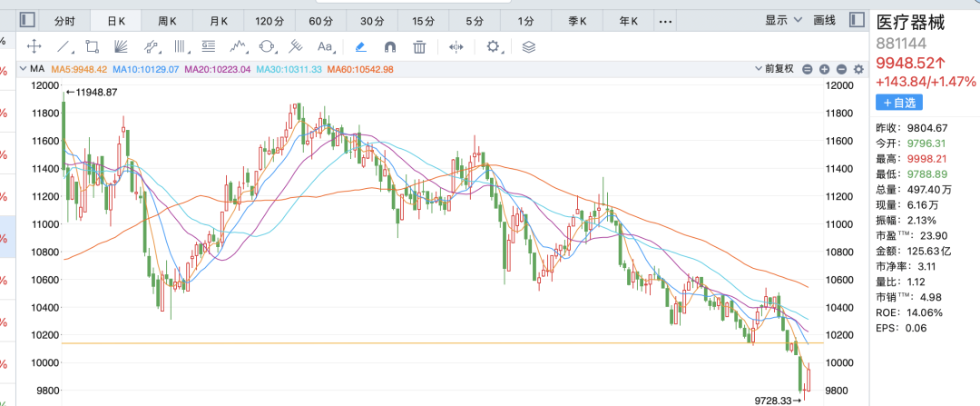Toggle the right info panel
Viewport: 980px width, 406px height.
[x=853, y=19]
